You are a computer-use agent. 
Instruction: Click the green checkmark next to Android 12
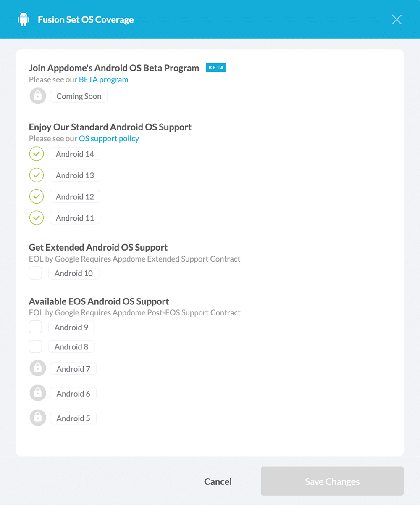[36, 196]
